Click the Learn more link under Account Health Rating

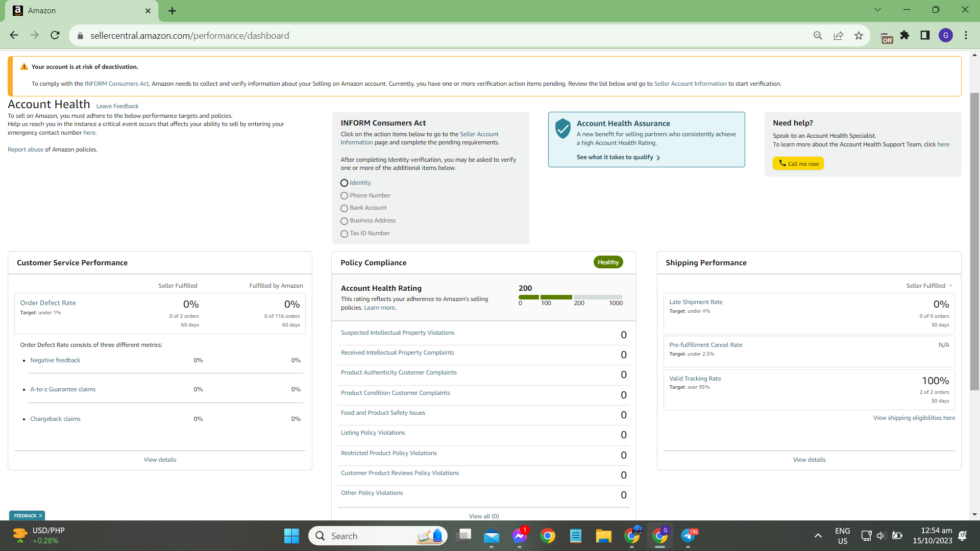point(380,308)
